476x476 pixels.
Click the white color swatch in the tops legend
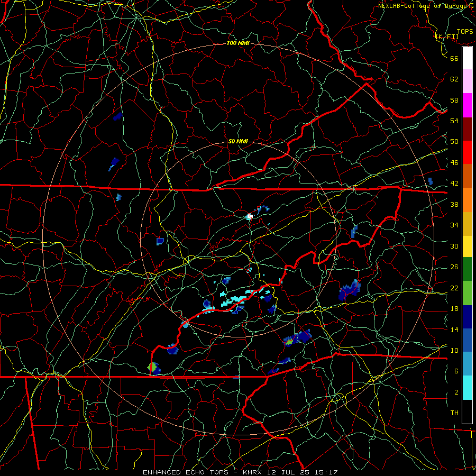click(x=467, y=58)
